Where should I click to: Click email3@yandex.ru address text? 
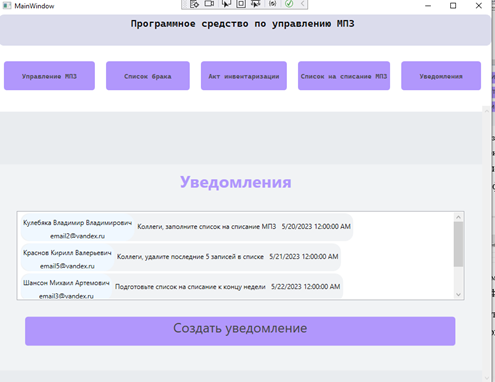click(x=66, y=296)
